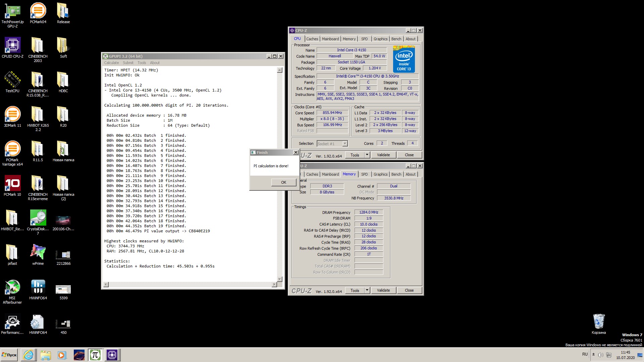Launch TestCPU desktop icon
This screenshot has height=362, width=644.
pyautogui.click(x=12, y=82)
